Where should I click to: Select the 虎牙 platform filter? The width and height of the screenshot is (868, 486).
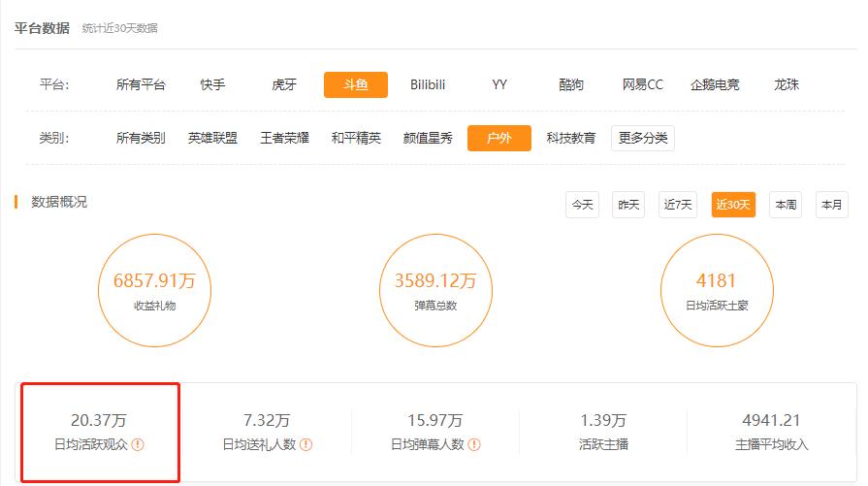[x=284, y=85]
